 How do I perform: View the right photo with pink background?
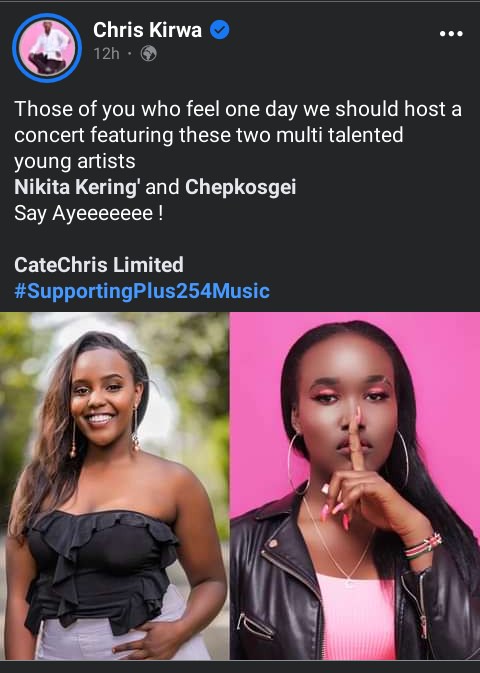click(355, 486)
